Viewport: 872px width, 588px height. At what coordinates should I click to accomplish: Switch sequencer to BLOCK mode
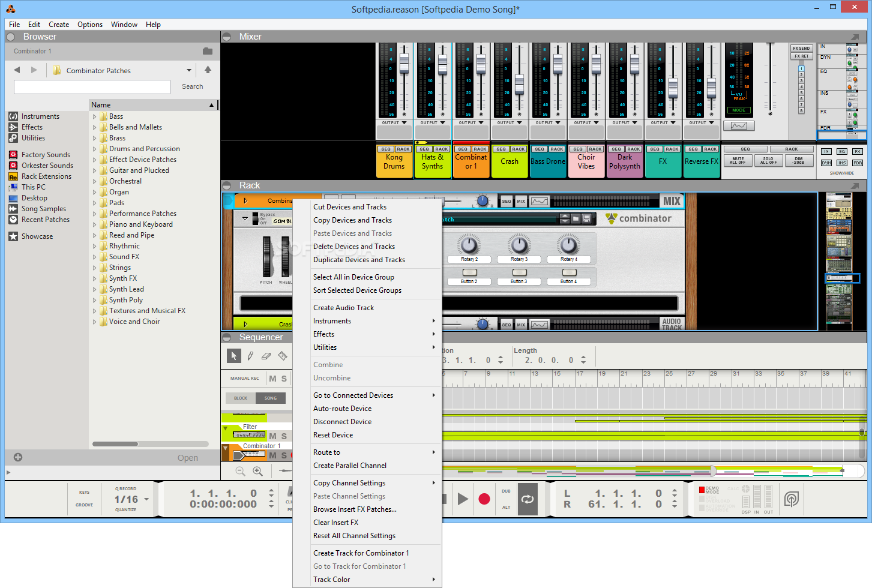pos(241,398)
